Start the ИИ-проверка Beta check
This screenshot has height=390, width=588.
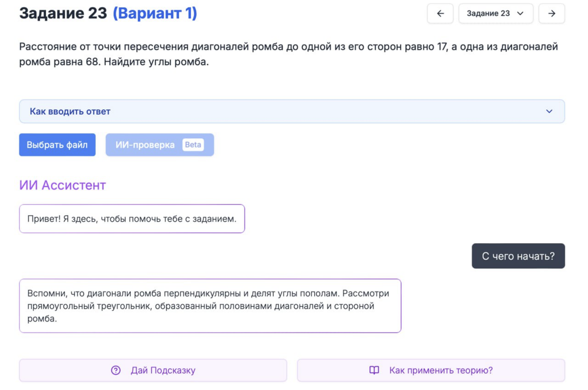point(160,145)
